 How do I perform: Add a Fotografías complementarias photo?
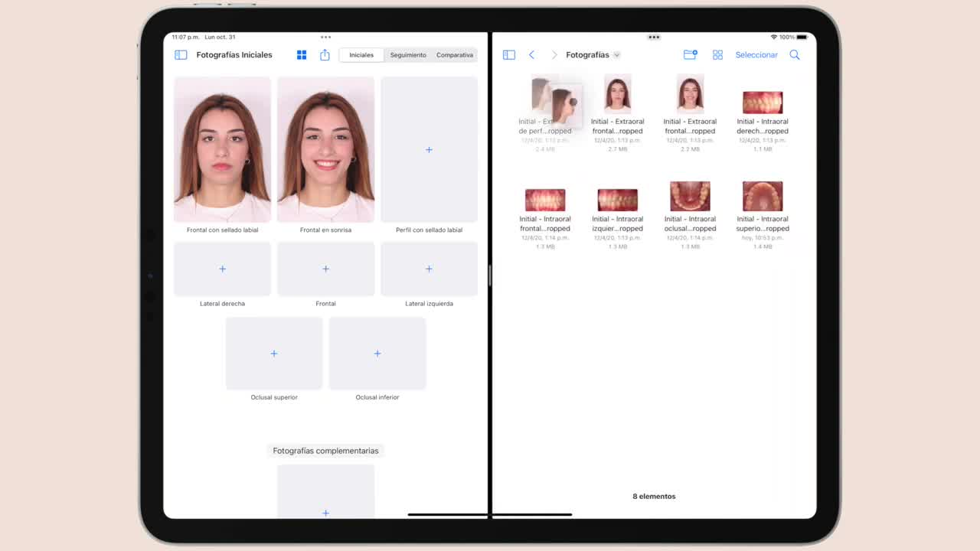pos(325,491)
